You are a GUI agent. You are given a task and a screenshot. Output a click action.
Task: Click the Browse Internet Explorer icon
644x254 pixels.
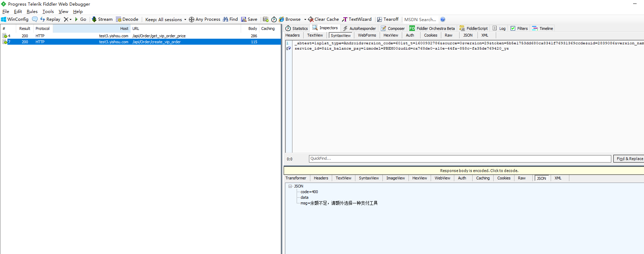point(282,19)
